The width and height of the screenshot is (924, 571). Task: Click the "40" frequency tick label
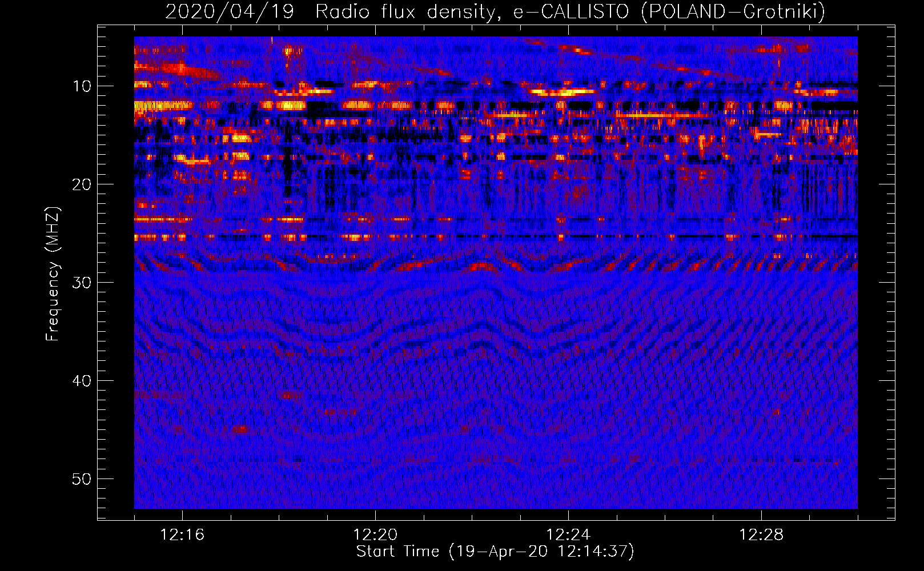tap(82, 381)
